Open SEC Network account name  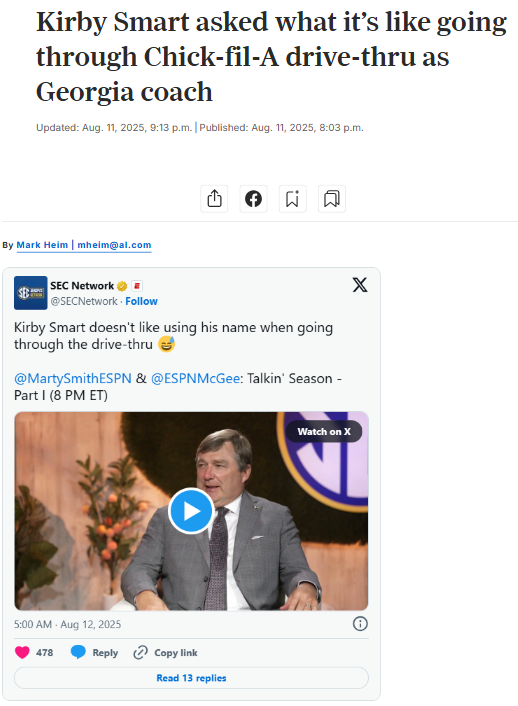point(82,286)
